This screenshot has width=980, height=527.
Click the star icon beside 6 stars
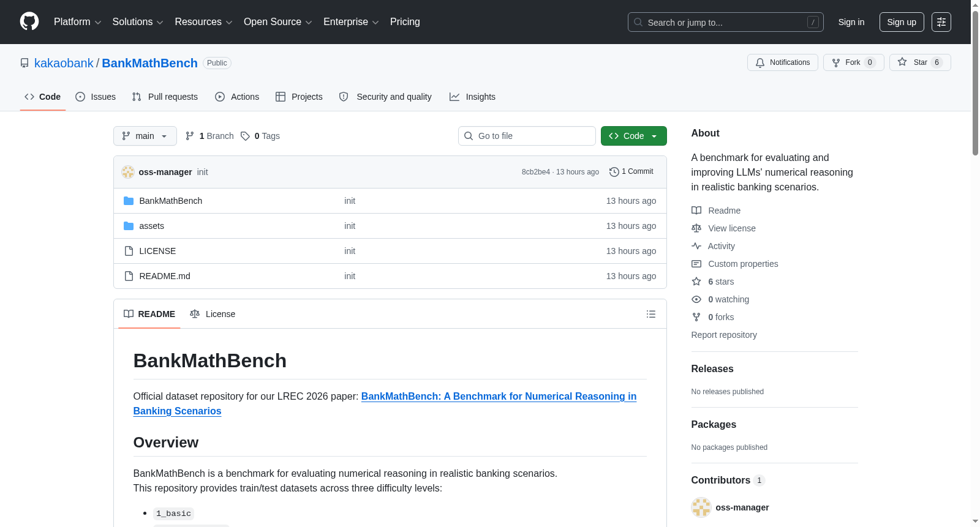pos(696,282)
